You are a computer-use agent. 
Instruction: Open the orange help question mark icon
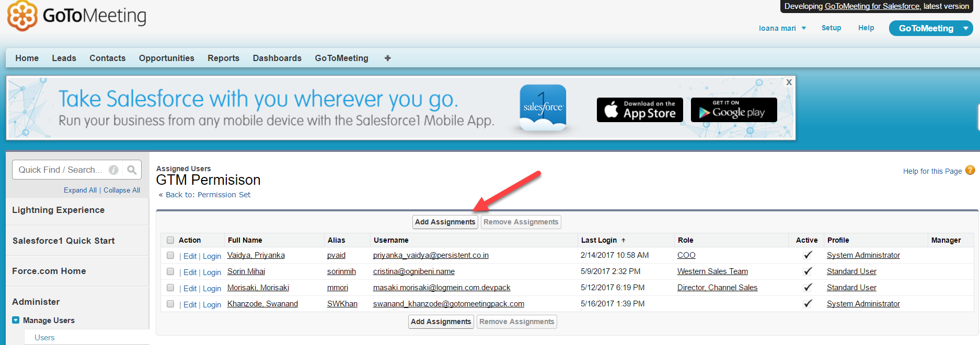point(970,170)
